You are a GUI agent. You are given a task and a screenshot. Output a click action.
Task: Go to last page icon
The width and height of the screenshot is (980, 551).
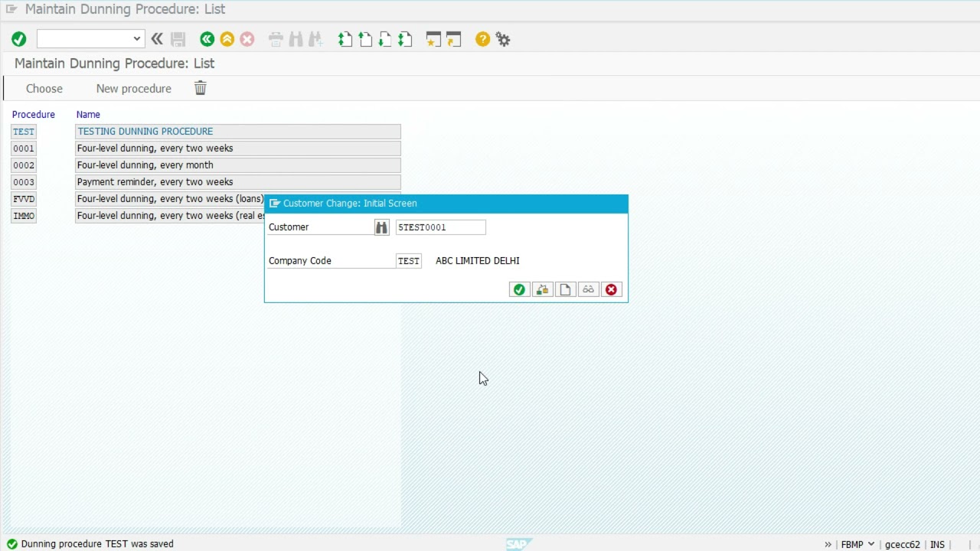[x=405, y=39]
